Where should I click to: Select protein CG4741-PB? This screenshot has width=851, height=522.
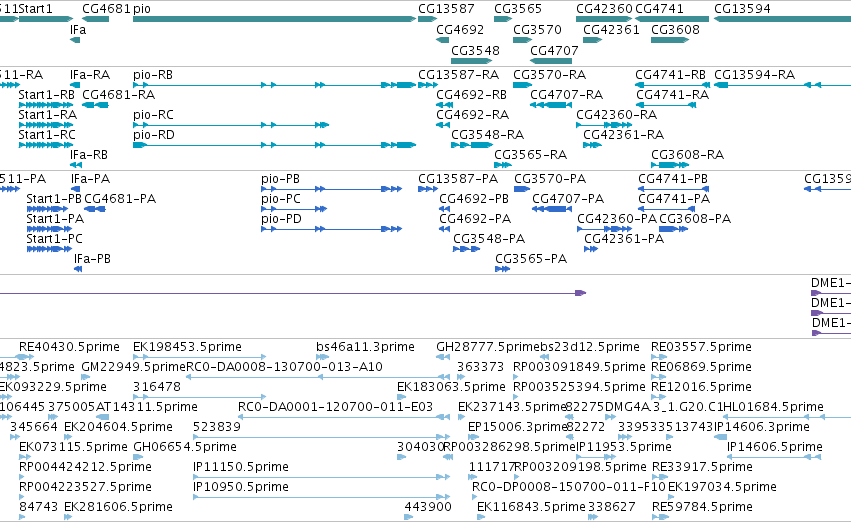pyautogui.click(x=674, y=189)
